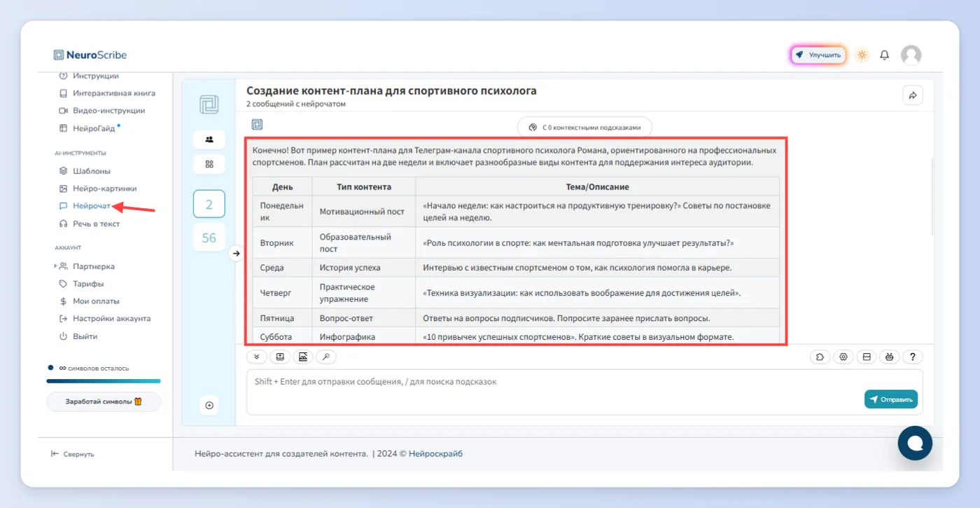Collapse the sidebar with Свернуть
Screen dimensions: 980x508
pyautogui.click(x=72, y=454)
